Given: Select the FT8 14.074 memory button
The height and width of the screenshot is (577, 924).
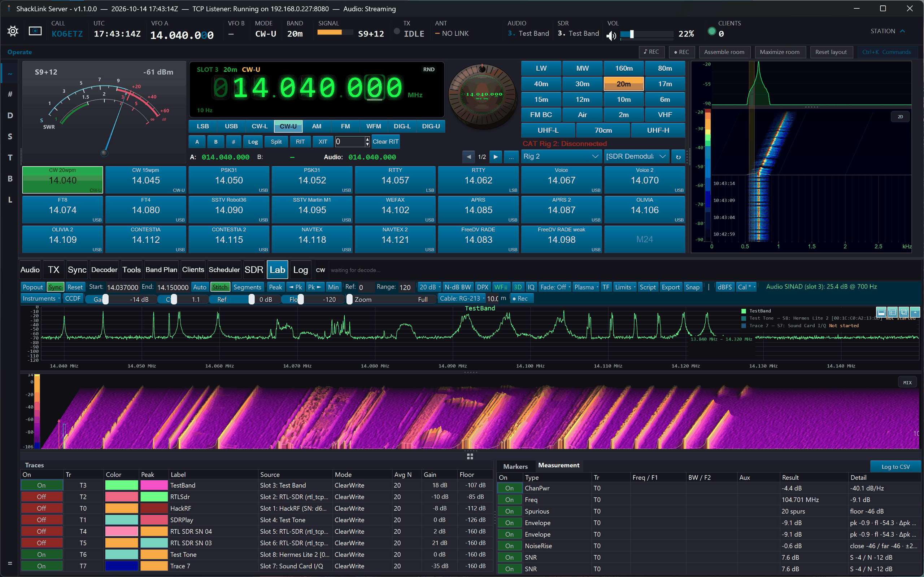Looking at the screenshot, I should point(62,210).
